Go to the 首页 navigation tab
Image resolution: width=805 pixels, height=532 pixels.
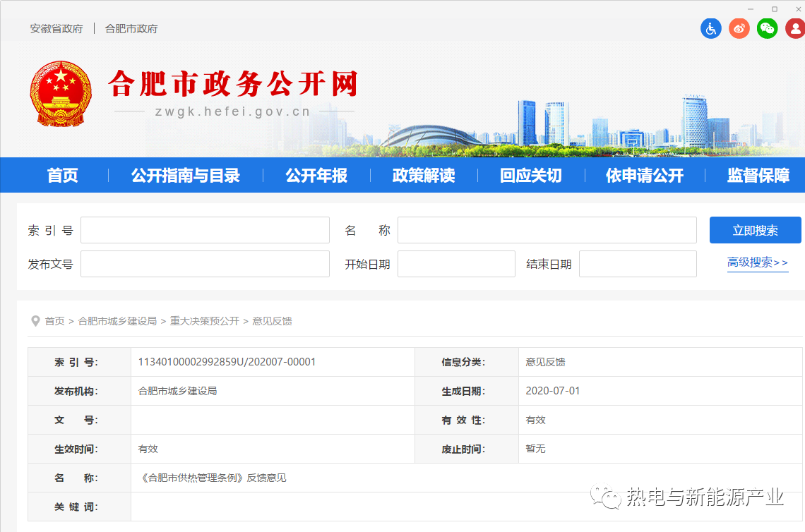pyautogui.click(x=62, y=176)
